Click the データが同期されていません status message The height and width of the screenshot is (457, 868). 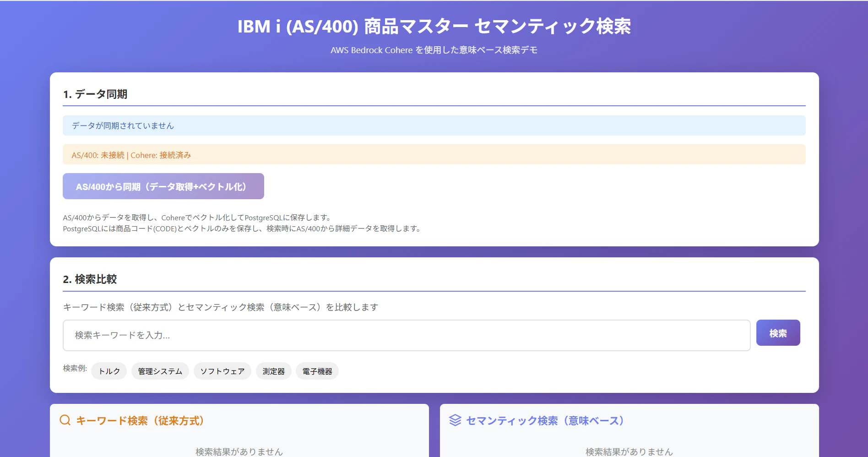(434, 125)
